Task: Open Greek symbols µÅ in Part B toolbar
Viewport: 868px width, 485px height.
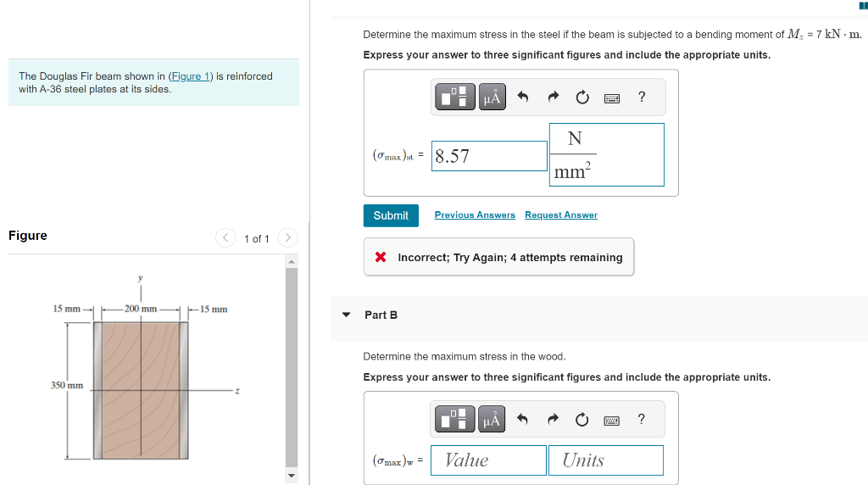Action: click(x=492, y=419)
